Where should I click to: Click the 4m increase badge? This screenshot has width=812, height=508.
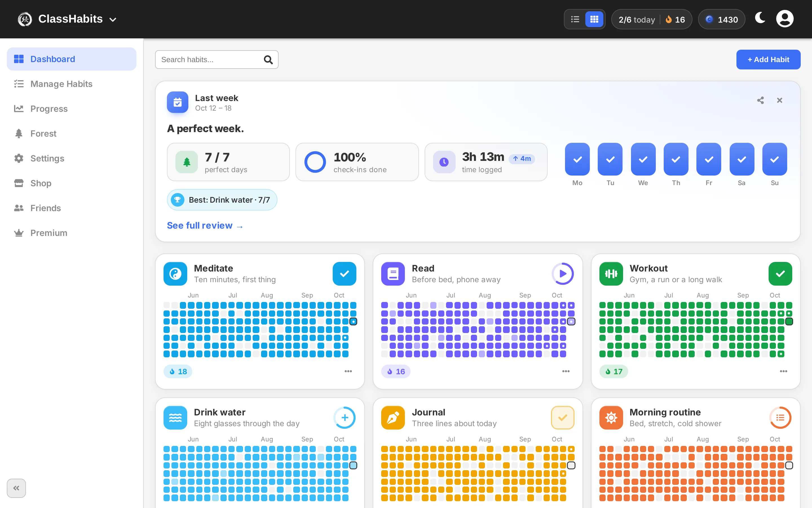[522, 159]
